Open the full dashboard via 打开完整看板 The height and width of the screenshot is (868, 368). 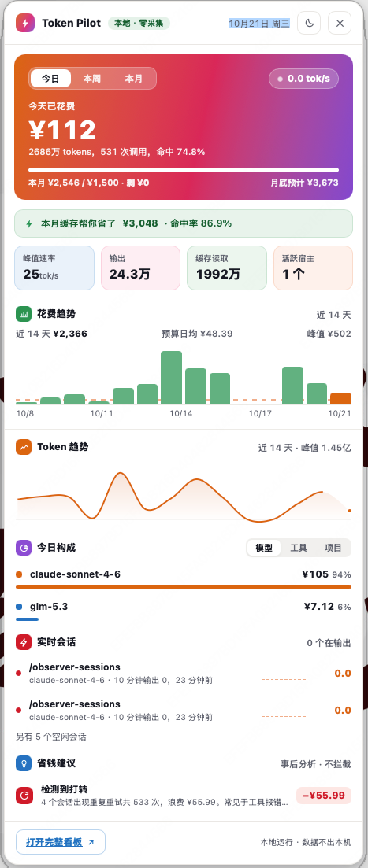click(61, 842)
